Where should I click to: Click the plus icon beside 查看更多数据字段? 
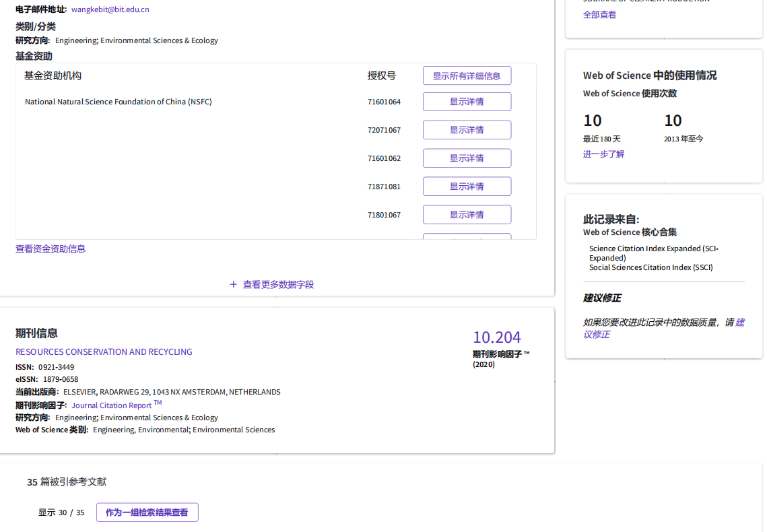234,285
